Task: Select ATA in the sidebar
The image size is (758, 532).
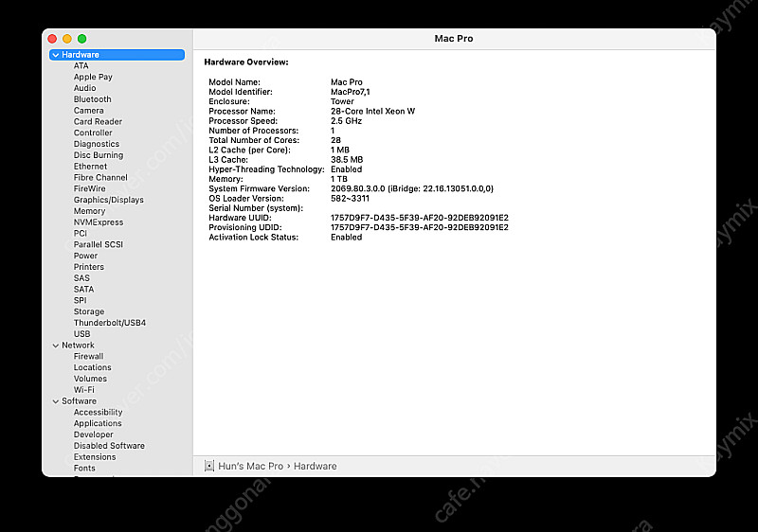Action: point(81,65)
